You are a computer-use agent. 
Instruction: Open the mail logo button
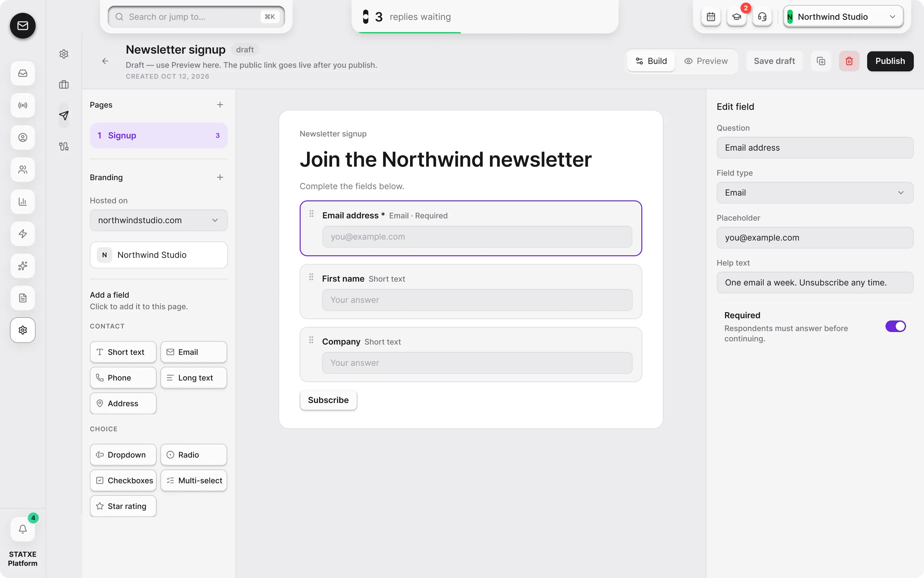pos(22,26)
